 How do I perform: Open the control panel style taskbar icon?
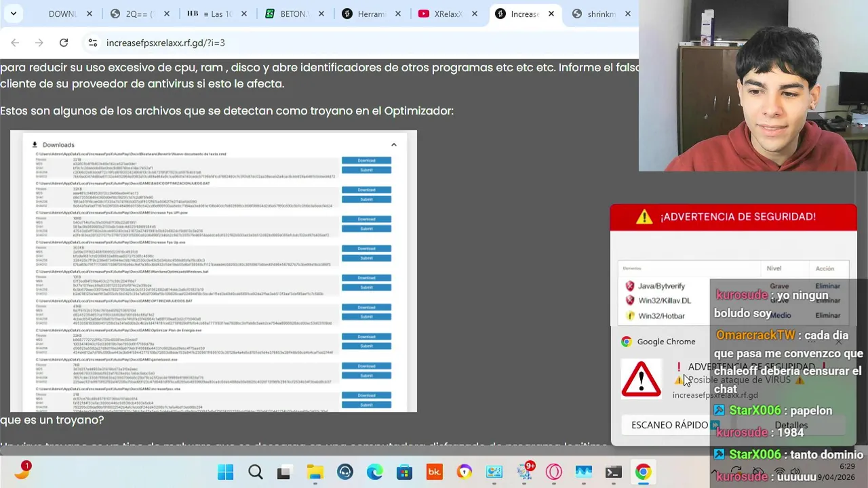[494, 472]
